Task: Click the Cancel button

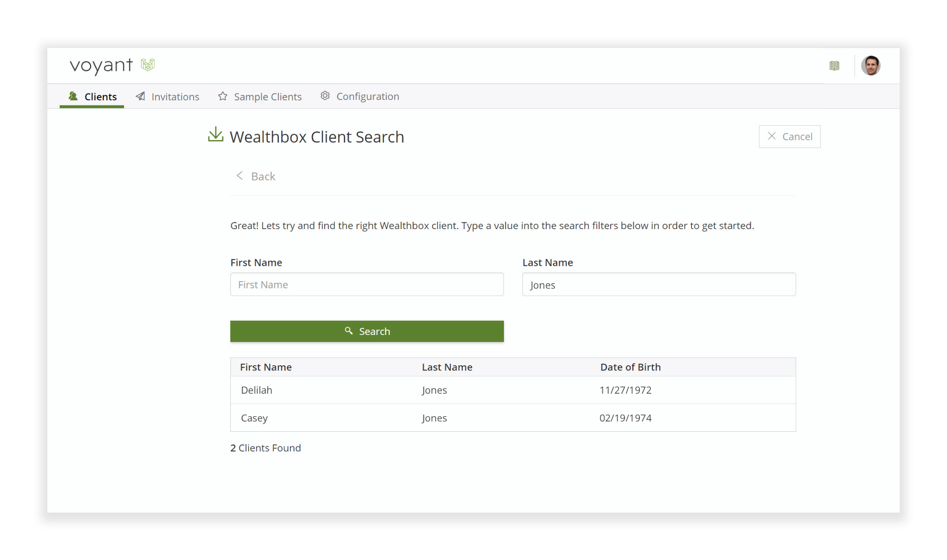Action: click(789, 137)
